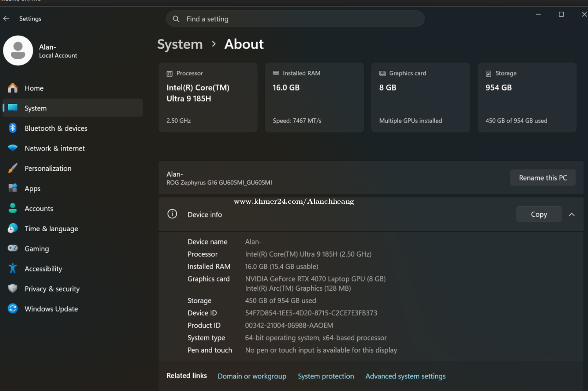Click Rename this PC button
This screenshot has height=391, width=588.
point(543,177)
